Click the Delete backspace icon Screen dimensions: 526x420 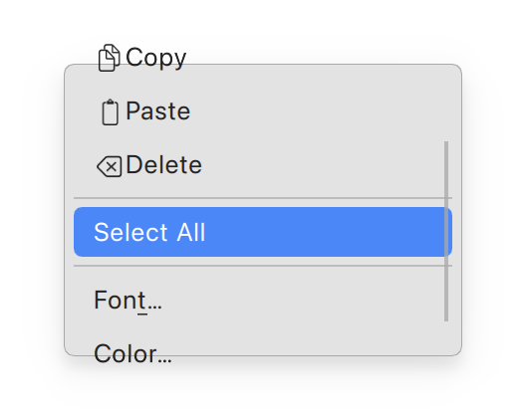point(109,166)
